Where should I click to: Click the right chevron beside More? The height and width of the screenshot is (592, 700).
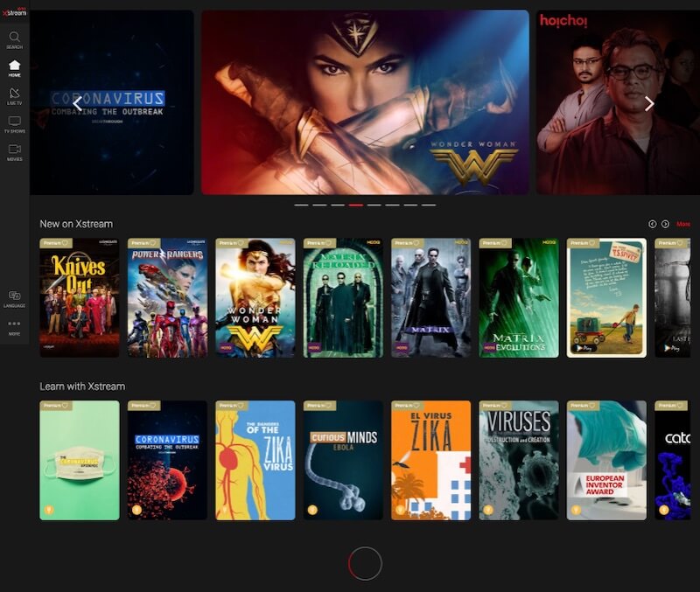click(x=665, y=223)
